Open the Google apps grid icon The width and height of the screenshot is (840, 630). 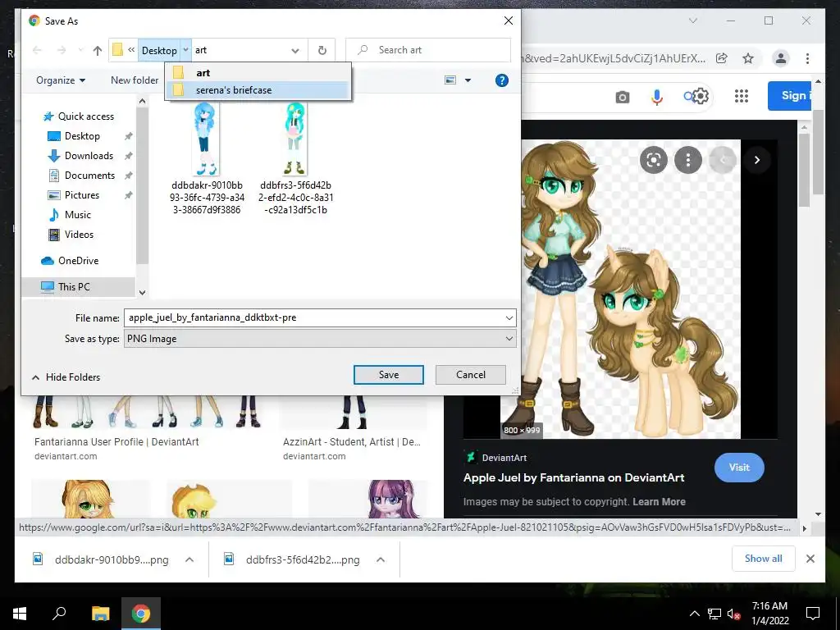[741, 97]
